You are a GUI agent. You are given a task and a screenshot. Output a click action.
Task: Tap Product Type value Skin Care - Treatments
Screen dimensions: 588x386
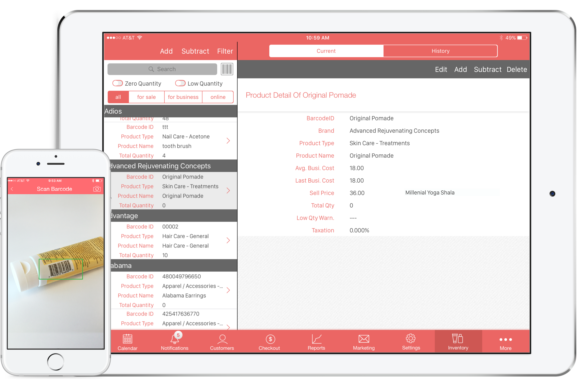tap(380, 143)
